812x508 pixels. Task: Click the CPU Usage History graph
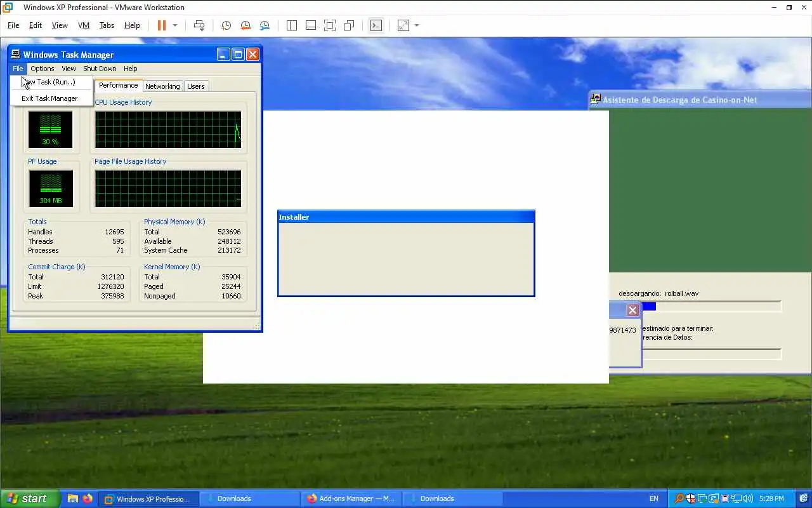(x=168, y=130)
